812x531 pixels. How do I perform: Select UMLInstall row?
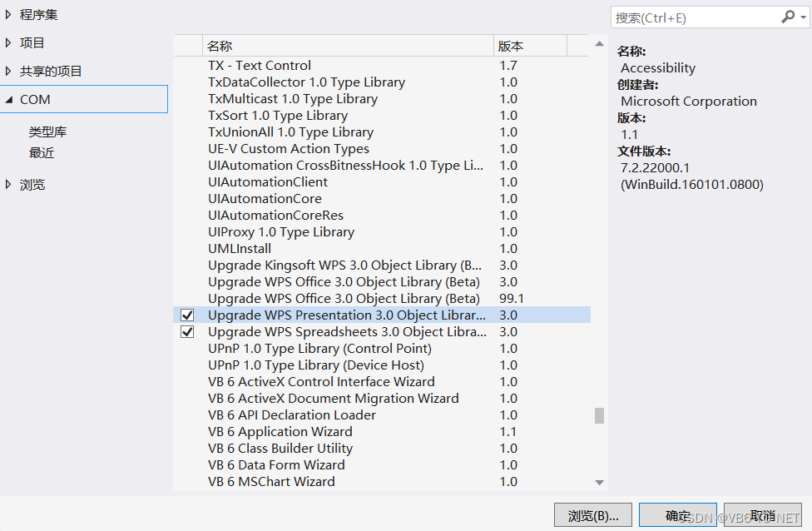(x=382, y=248)
